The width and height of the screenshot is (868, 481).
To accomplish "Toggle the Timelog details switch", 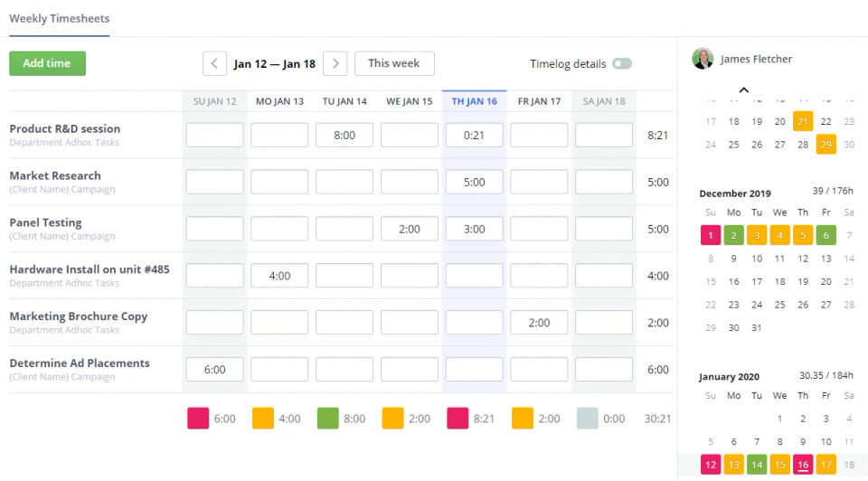I will 622,63.
